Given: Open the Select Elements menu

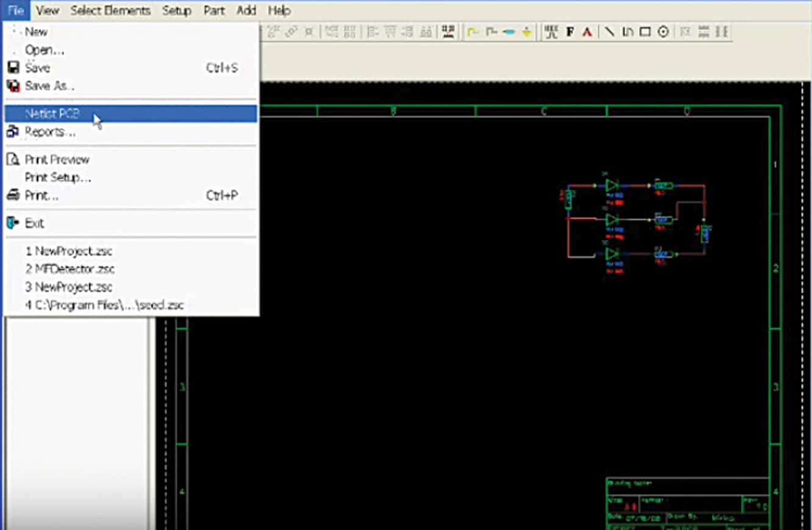Looking at the screenshot, I should pyautogui.click(x=110, y=10).
